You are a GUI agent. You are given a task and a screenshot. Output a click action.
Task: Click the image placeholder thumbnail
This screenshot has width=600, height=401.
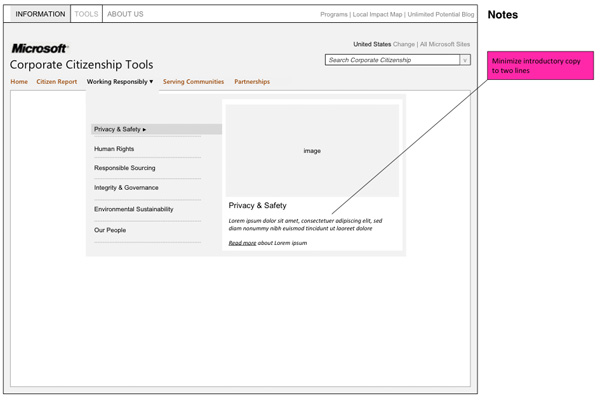[312, 151]
